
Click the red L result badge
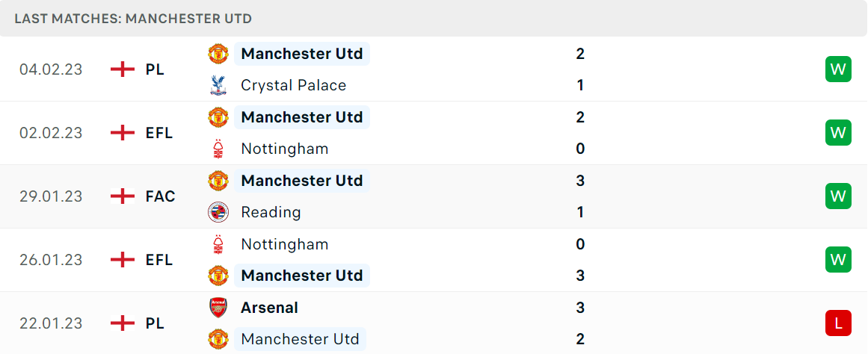[838, 323]
